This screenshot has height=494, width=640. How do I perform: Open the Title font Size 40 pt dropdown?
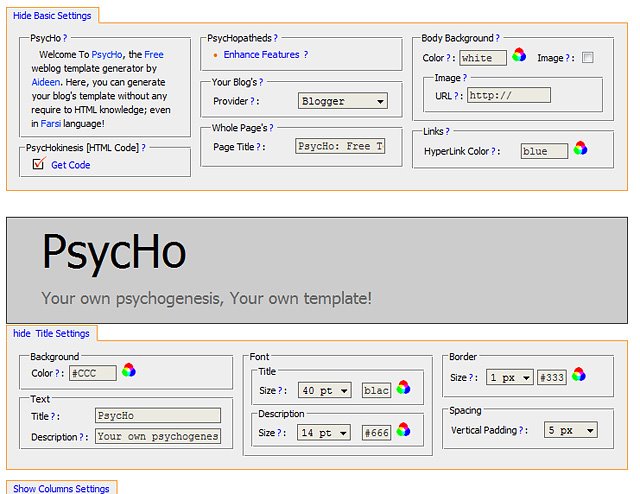tap(325, 390)
